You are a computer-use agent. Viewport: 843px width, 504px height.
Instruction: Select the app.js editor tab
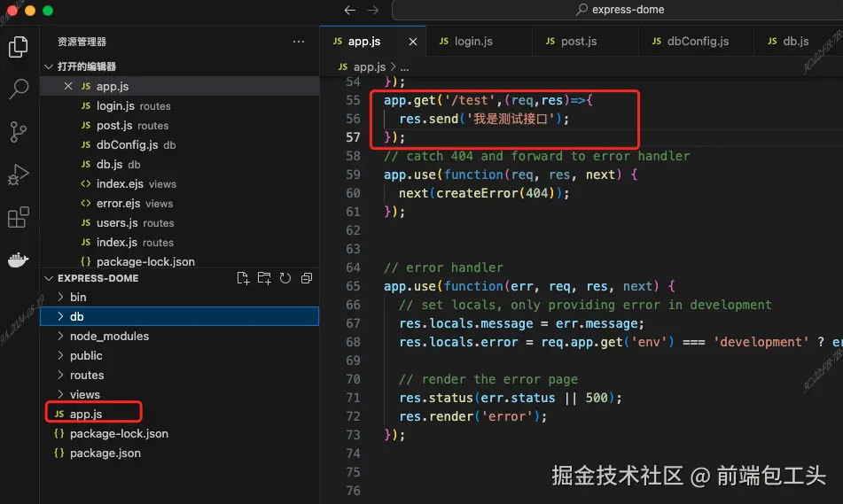[x=364, y=42]
